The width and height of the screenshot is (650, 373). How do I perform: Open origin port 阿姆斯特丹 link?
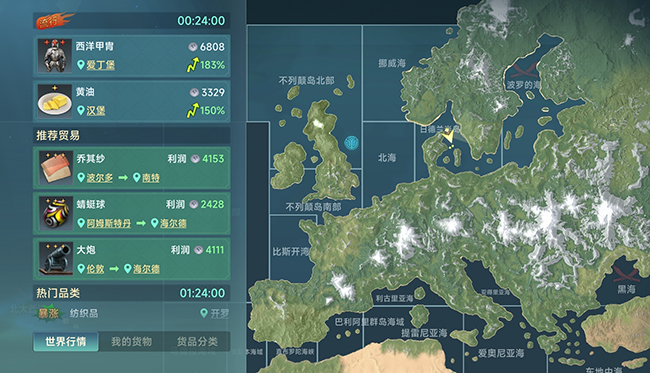[109, 223]
